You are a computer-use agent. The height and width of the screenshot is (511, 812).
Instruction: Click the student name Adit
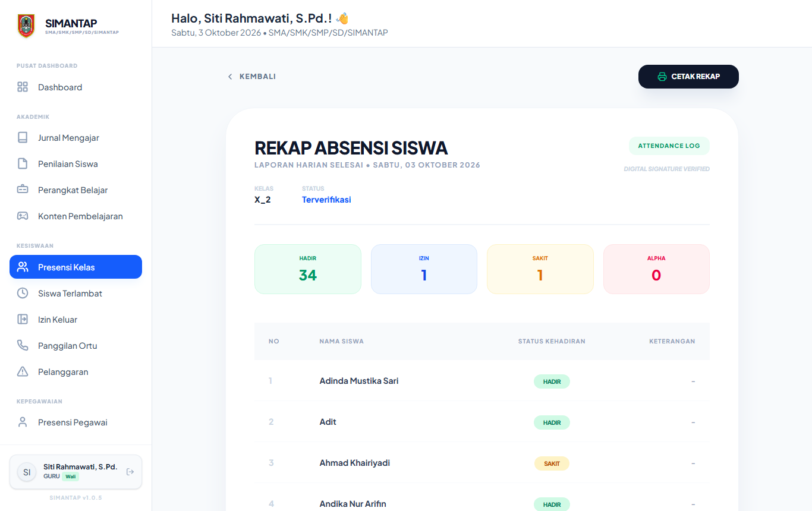click(328, 422)
